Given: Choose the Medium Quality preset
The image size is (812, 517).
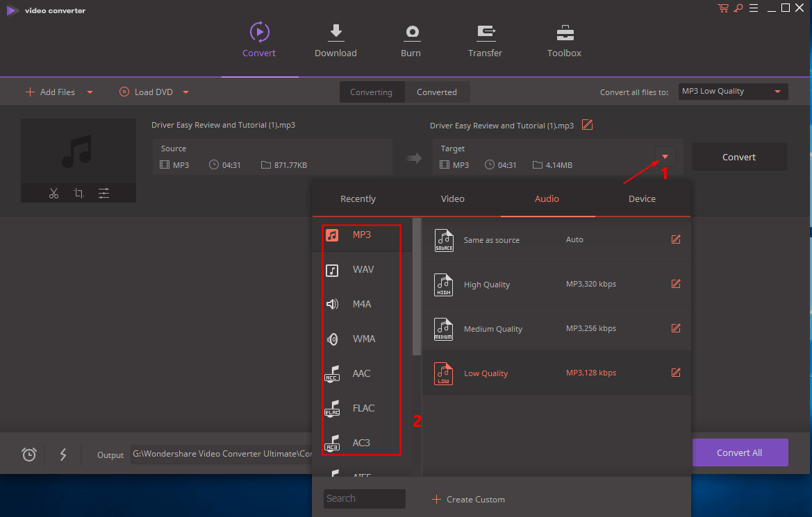Looking at the screenshot, I should [556, 329].
